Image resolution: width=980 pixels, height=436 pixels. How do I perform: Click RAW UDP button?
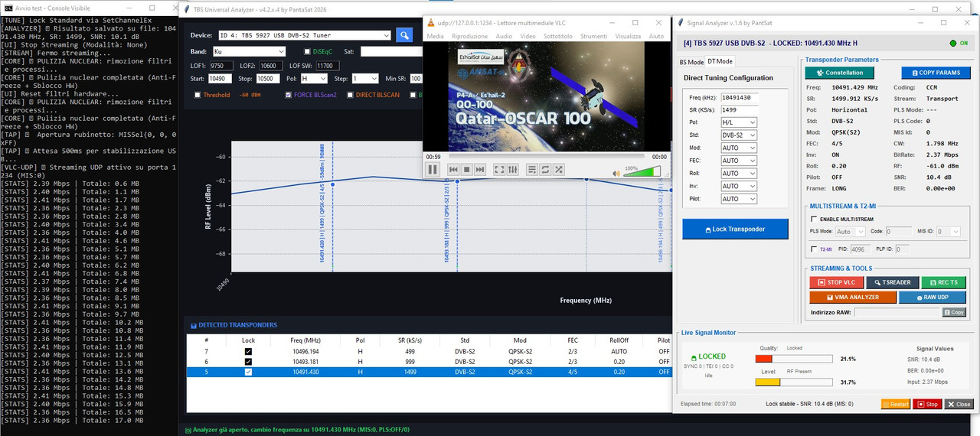pos(933,297)
